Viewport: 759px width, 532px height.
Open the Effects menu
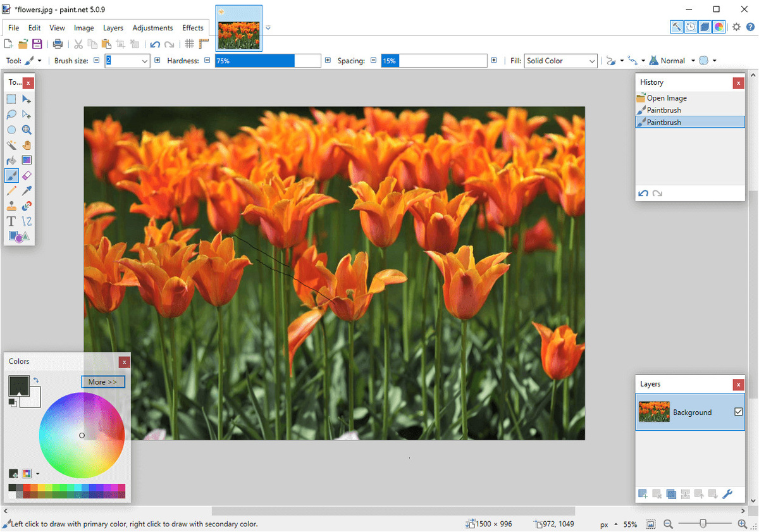click(193, 28)
